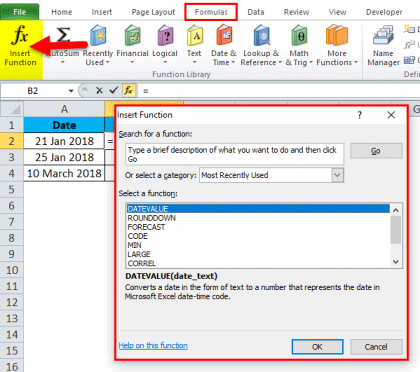420x372 pixels.
Task: Switch to the Data tab
Action: point(256,12)
